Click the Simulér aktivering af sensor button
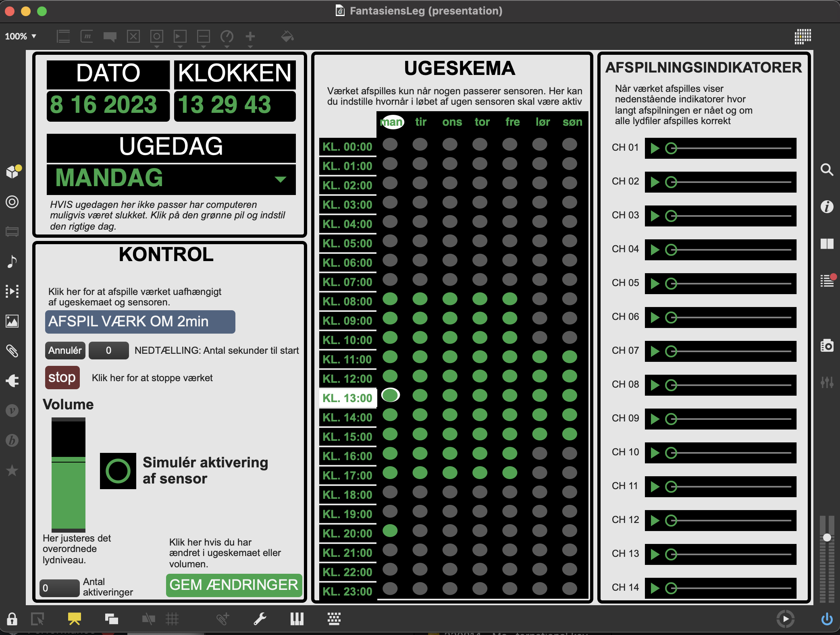Screen dimensions: 840x635 click(118, 471)
